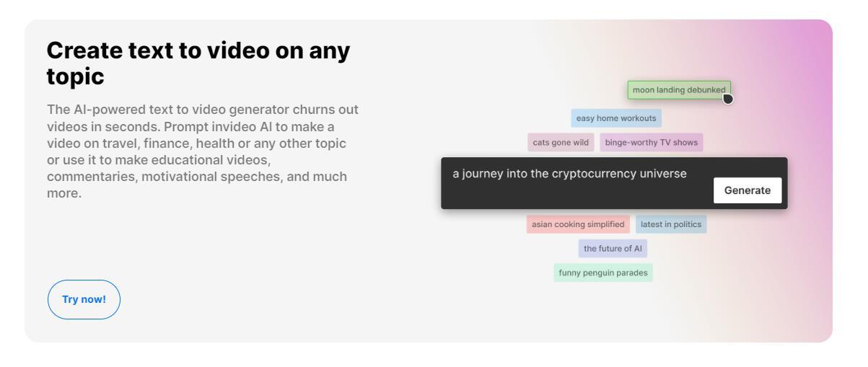Image resolution: width=868 pixels, height=367 pixels.
Task: Select the future of AI chip
Action: [x=613, y=249]
